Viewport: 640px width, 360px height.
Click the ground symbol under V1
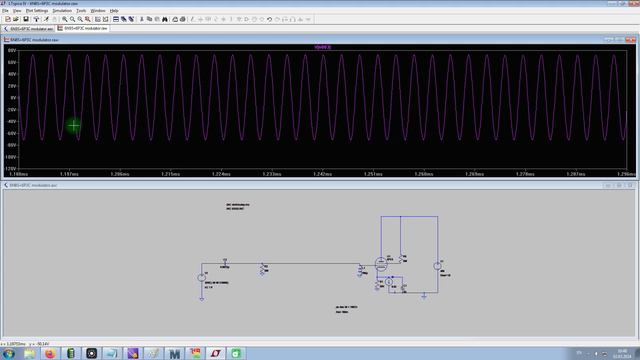(x=202, y=299)
